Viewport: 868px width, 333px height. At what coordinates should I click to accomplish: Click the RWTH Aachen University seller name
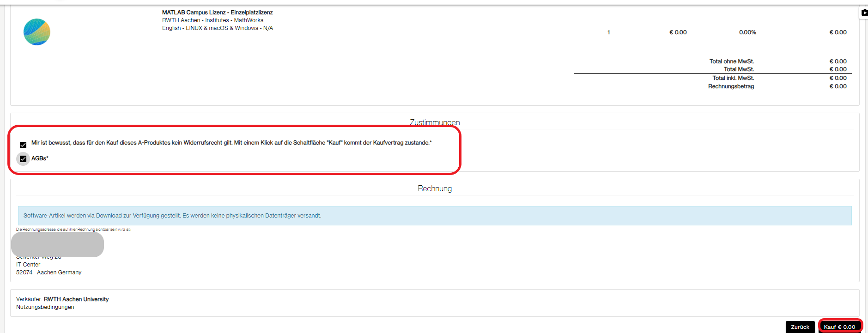76,299
